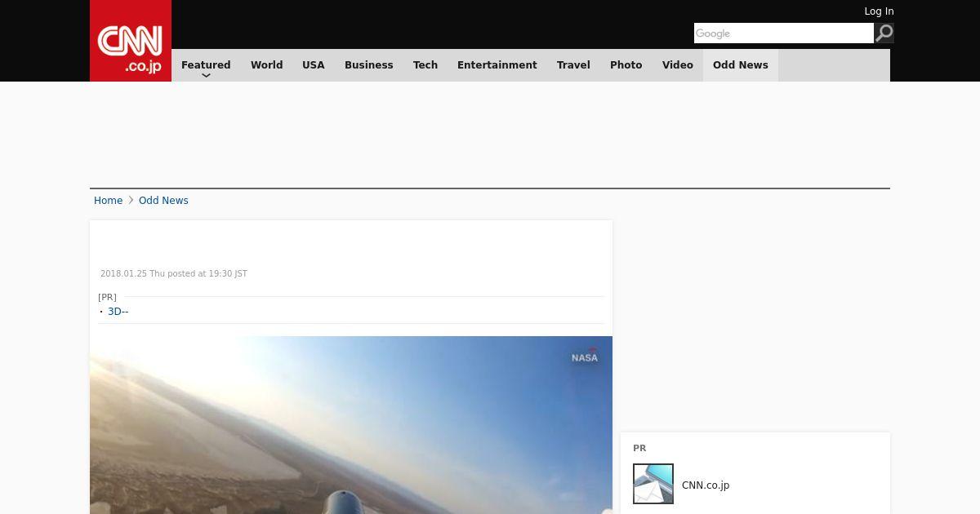Image resolution: width=980 pixels, height=514 pixels.
Task: Click the Home breadcrumb link
Action: [108, 201]
